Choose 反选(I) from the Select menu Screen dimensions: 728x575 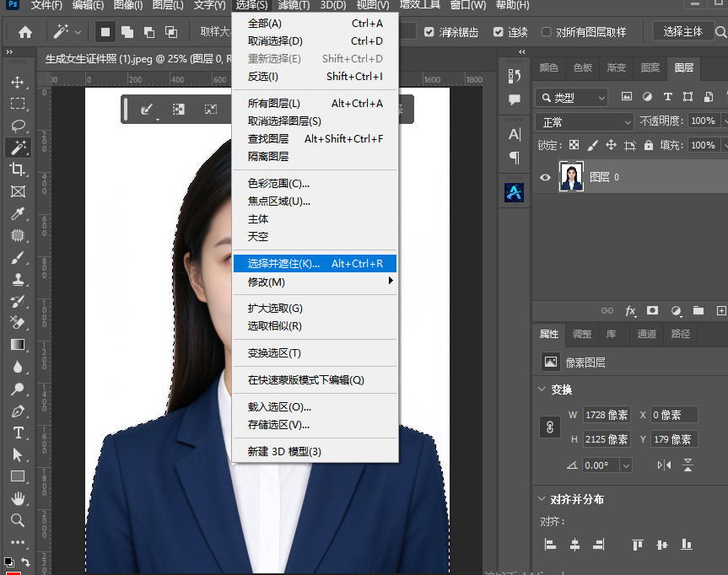(x=315, y=77)
